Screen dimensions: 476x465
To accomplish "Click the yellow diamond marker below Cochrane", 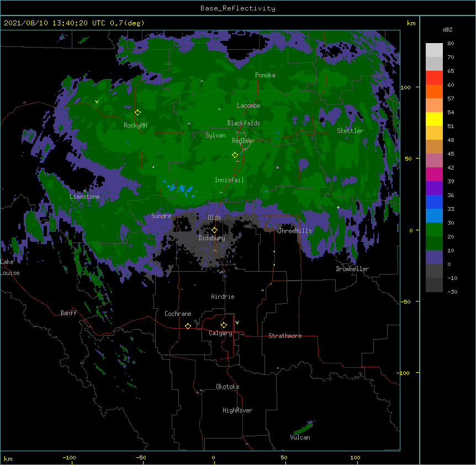I will pyautogui.click(x=188, y=326).
